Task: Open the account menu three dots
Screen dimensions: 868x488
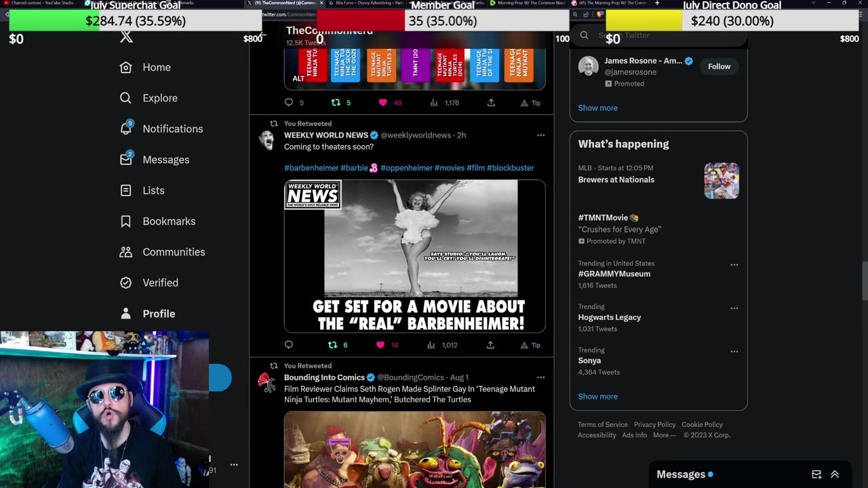Action: click(234, 465)
